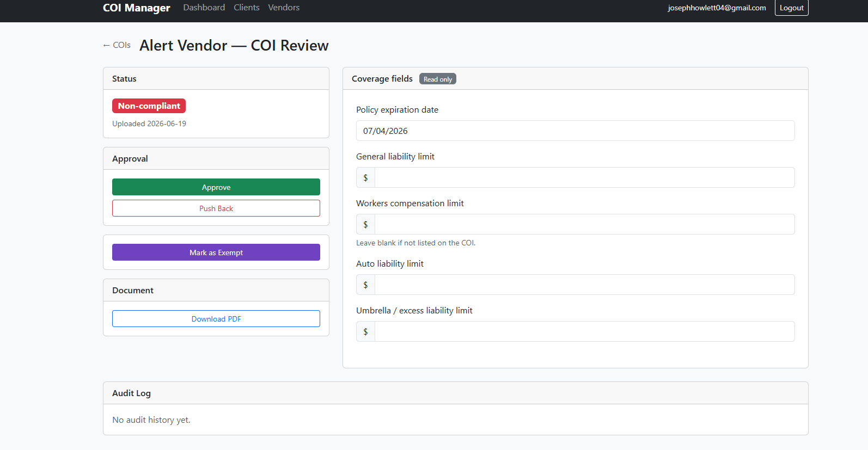Image resolution: width=868 pixels, height=450 pixels.
Task: Focus the Workers compensation limit field
Action: [x=585, y=224]
